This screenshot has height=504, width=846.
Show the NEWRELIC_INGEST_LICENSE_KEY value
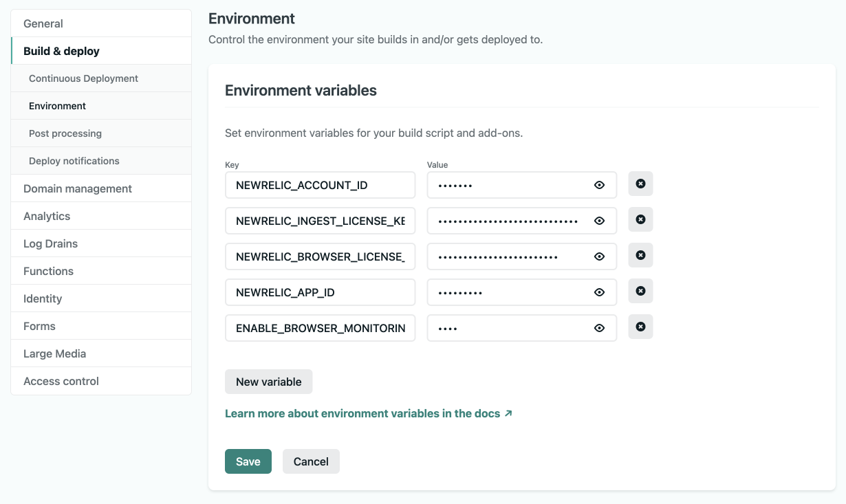coord(599,221)
